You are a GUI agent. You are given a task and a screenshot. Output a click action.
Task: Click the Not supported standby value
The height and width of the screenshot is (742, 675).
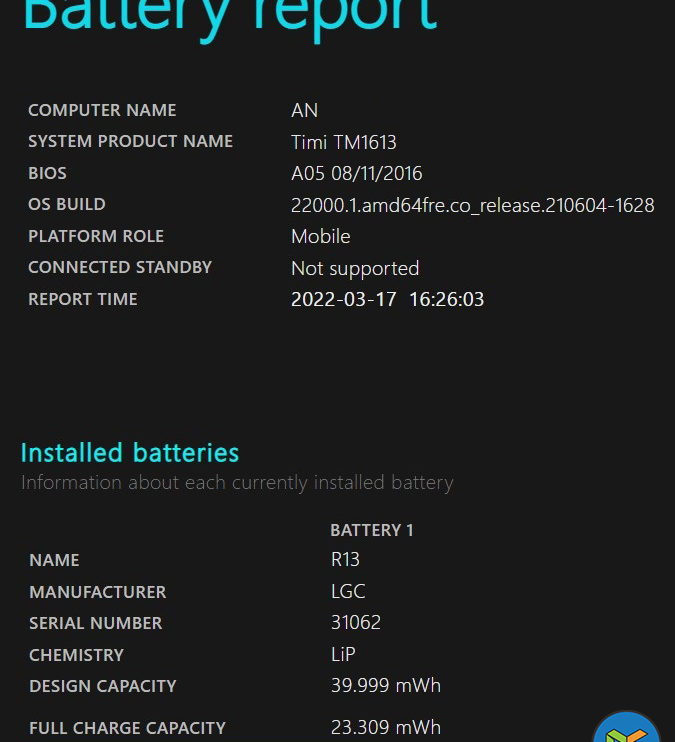354,268
